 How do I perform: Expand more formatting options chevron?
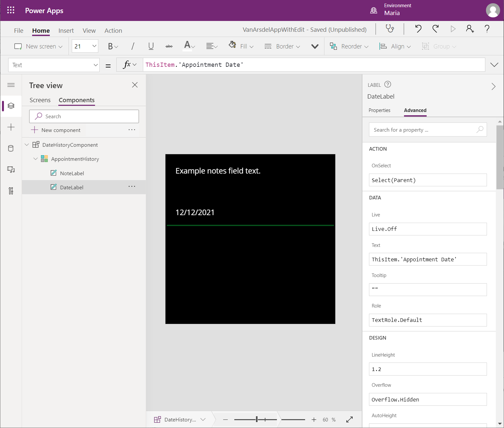click(x=315, y=47)
